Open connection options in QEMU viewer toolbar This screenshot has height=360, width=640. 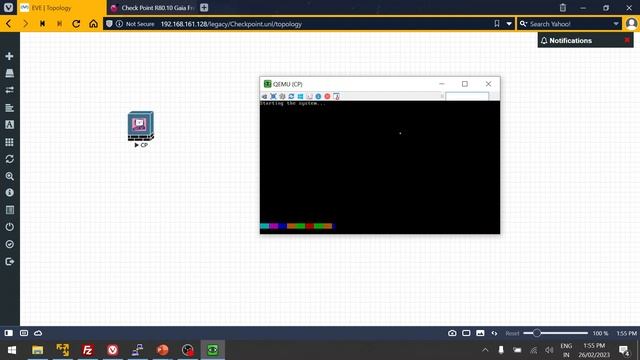(x=282, y=96)
